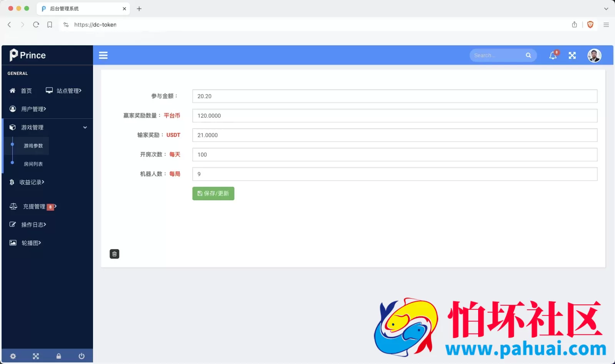Click the 游戏管理 cube icon

(x=13, y=127)
